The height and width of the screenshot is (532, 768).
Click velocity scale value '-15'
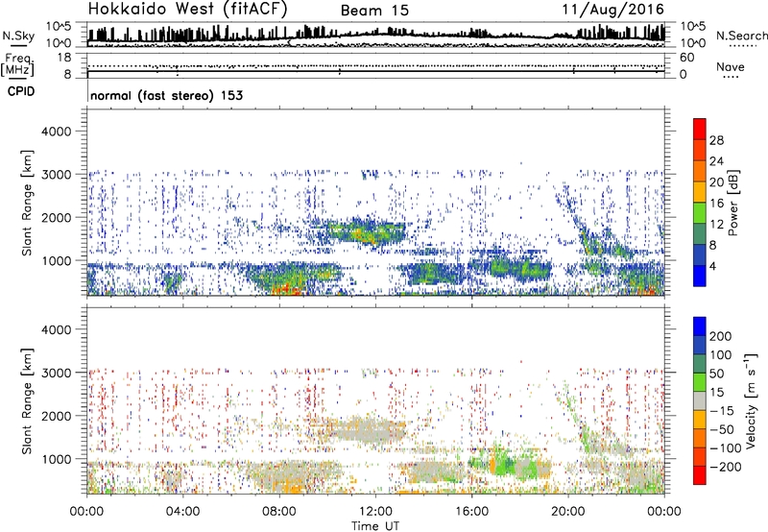click(x=722, y=410)
